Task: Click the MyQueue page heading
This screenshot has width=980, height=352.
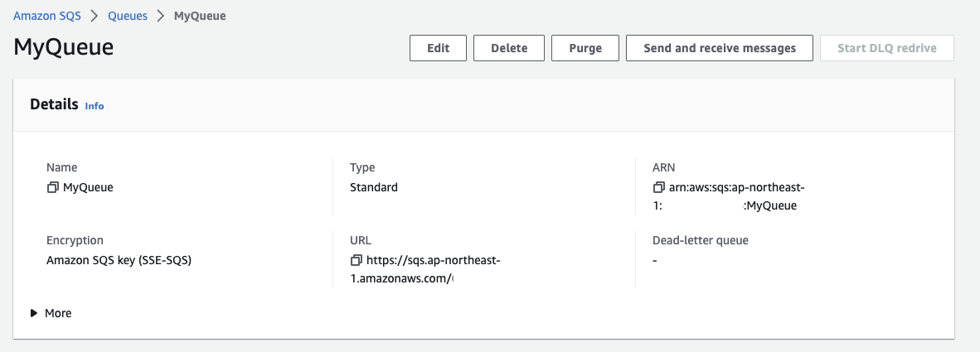Action: coord(64,47)
